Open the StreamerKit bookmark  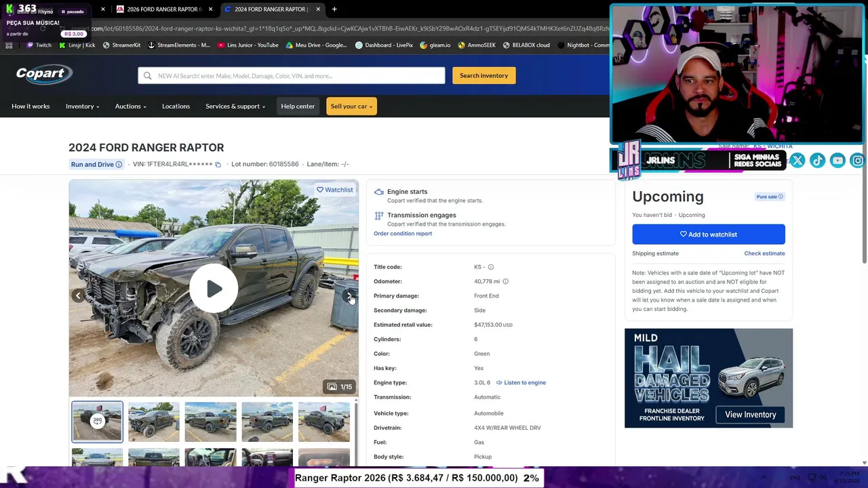tap(121, 45)
